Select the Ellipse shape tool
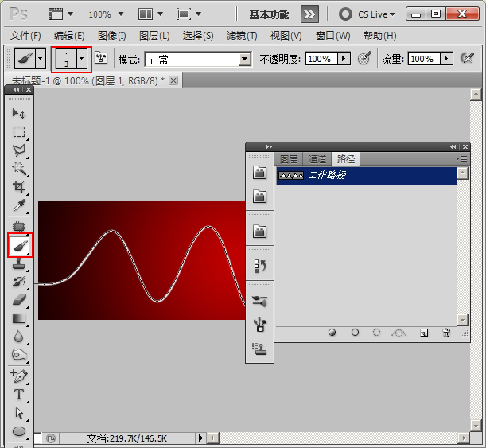 click(x=19, y=431)
